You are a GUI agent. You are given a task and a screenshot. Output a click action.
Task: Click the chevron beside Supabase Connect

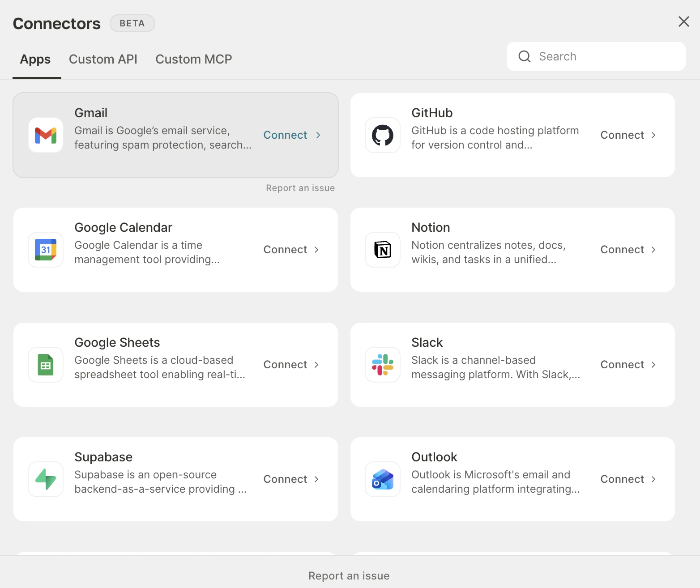click(x=316, y=479)
